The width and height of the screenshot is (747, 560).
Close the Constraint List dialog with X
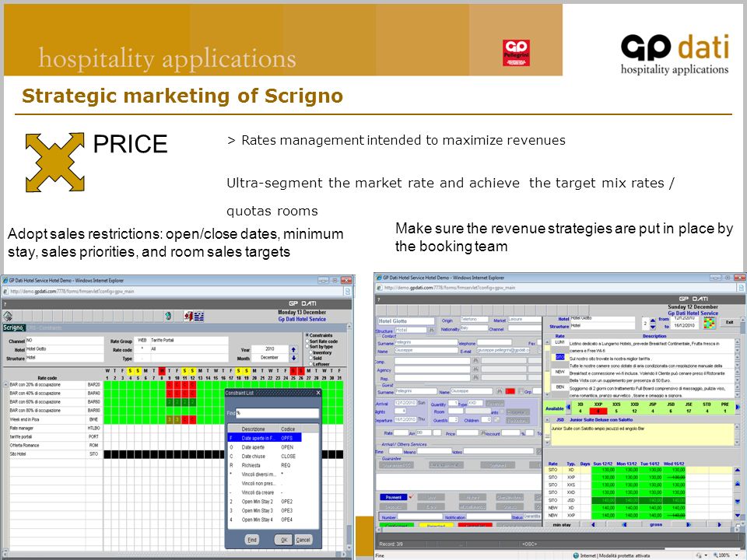(318, 393)
